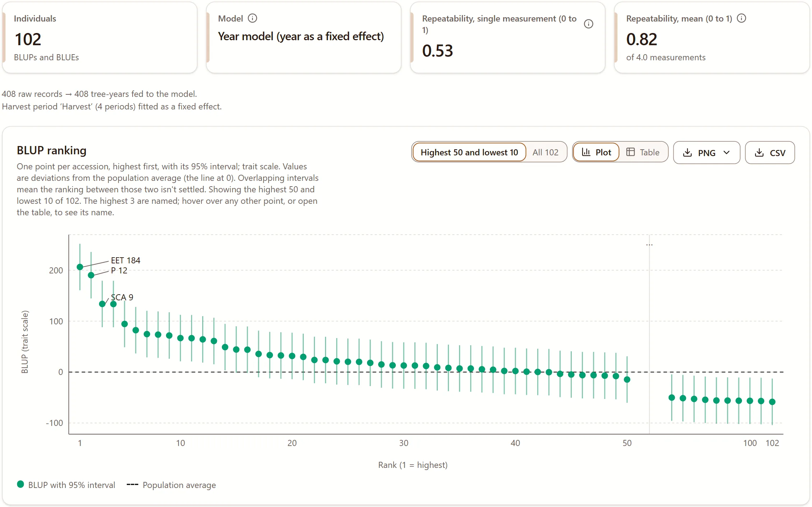
Task: Click the of 4.0 measurements text
Action: pyautogui.click(x=666, y=57)
